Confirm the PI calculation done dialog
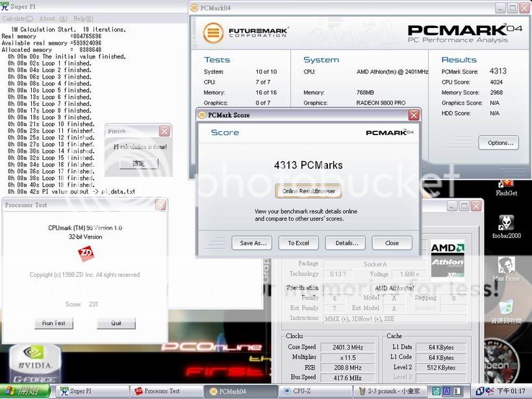 tap(138, 164)
